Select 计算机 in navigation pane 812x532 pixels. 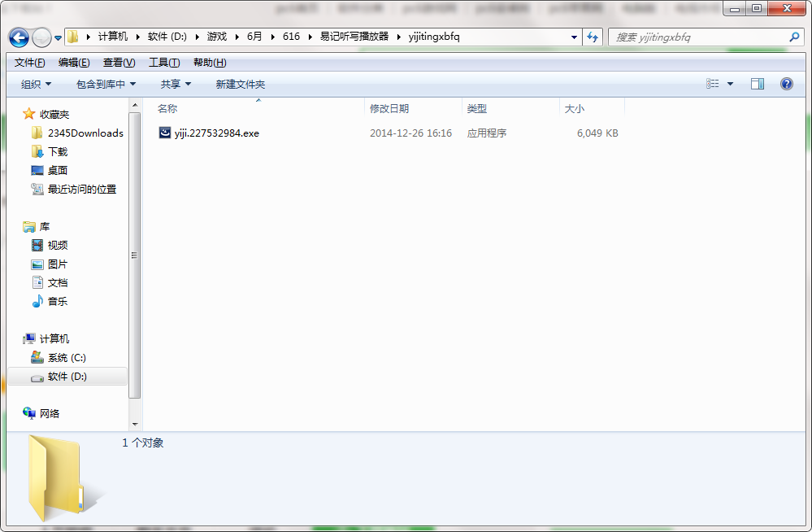point(54,338)
